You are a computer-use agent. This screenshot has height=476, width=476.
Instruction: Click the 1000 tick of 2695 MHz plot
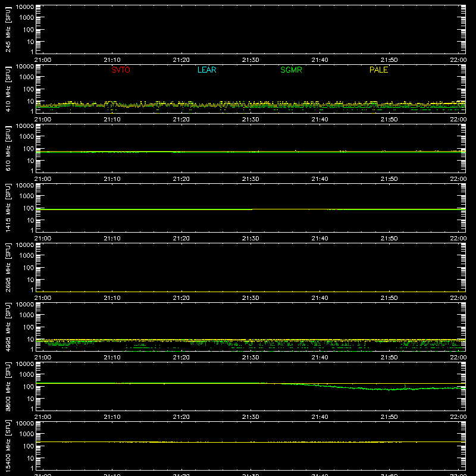[x=27, y=256]
